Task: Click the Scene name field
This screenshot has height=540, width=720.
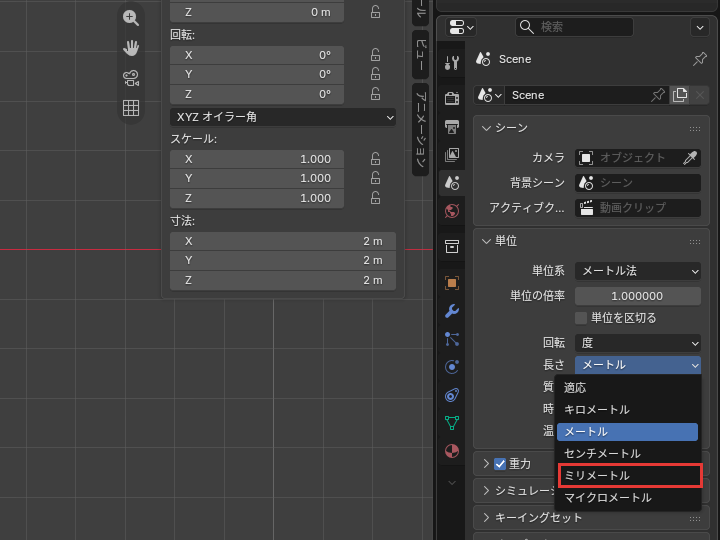Action: tap(576, 95)
